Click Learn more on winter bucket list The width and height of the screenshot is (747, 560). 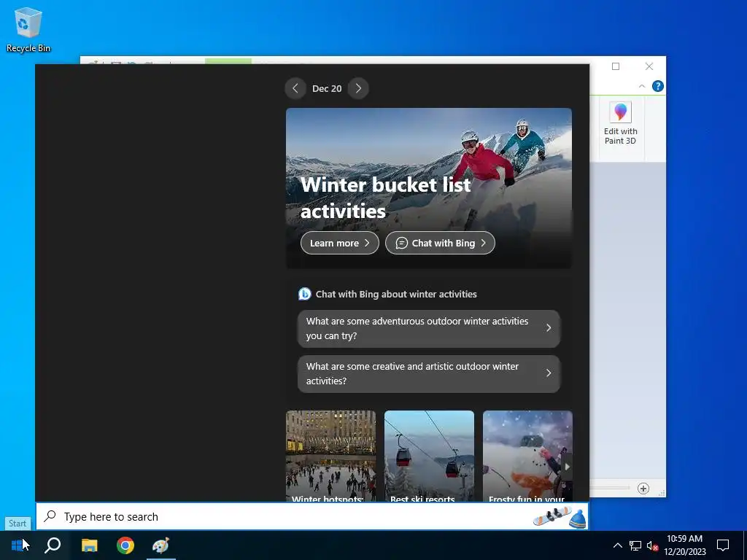pyautogui.click(x=340, y=243)
